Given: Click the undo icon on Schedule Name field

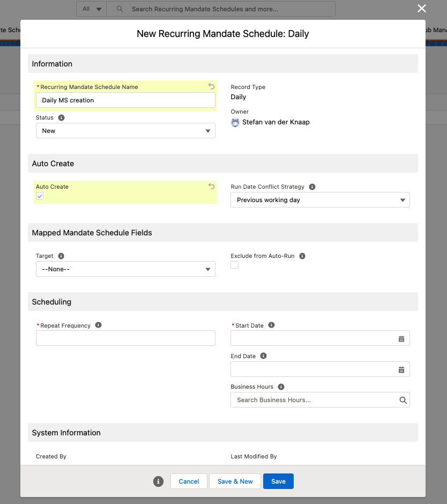Looking at the screenshot, I should (211, 86).
